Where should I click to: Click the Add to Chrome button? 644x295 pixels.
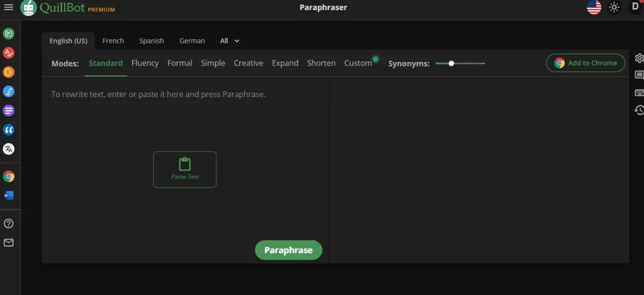tap(586, 63)
